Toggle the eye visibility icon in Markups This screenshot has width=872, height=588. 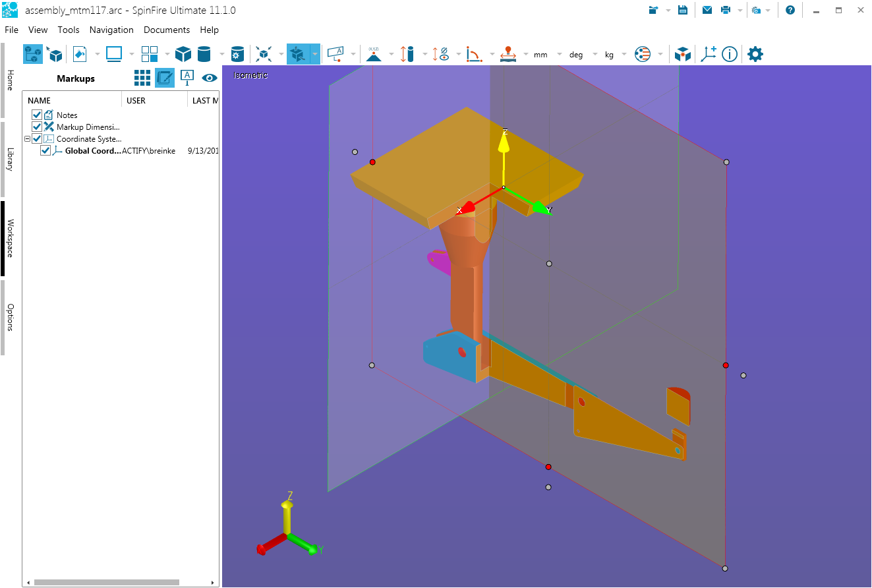(x=210, y=78)
